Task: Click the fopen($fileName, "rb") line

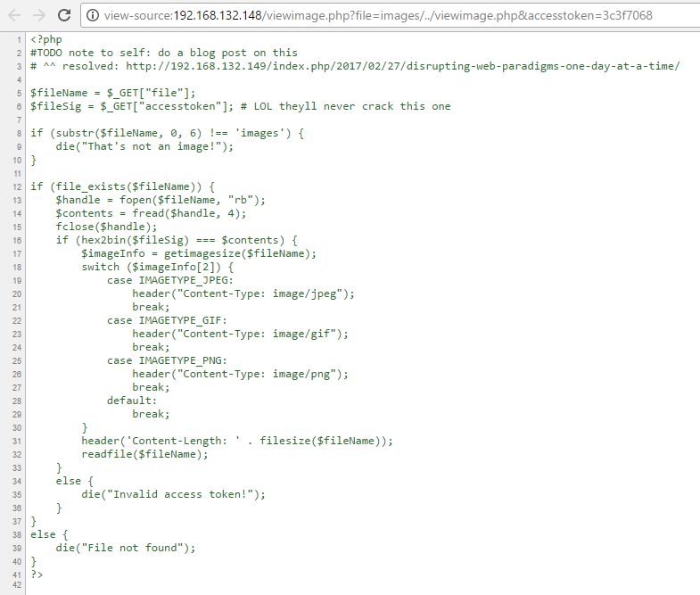Action: tap(161, 200)
